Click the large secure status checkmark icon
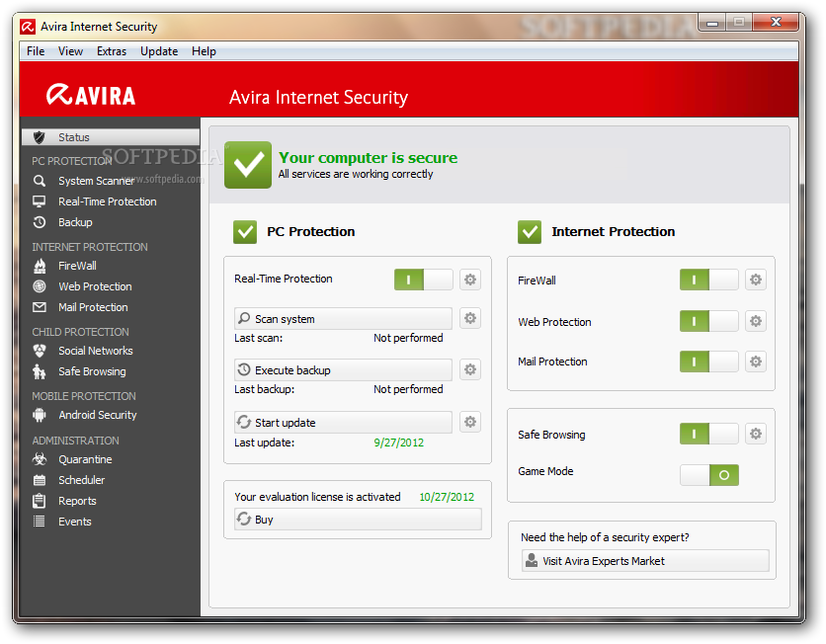 coord(248,165)
